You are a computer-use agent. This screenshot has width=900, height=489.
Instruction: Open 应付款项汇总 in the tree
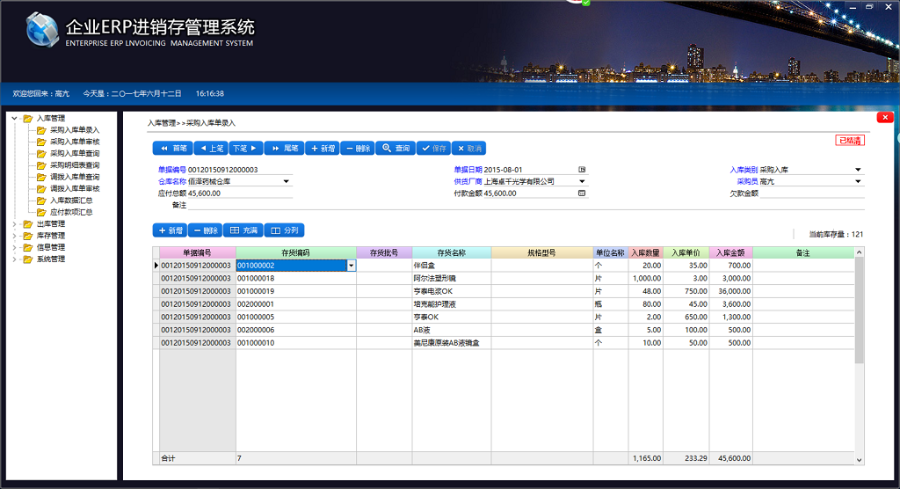(x=71, y=212)
